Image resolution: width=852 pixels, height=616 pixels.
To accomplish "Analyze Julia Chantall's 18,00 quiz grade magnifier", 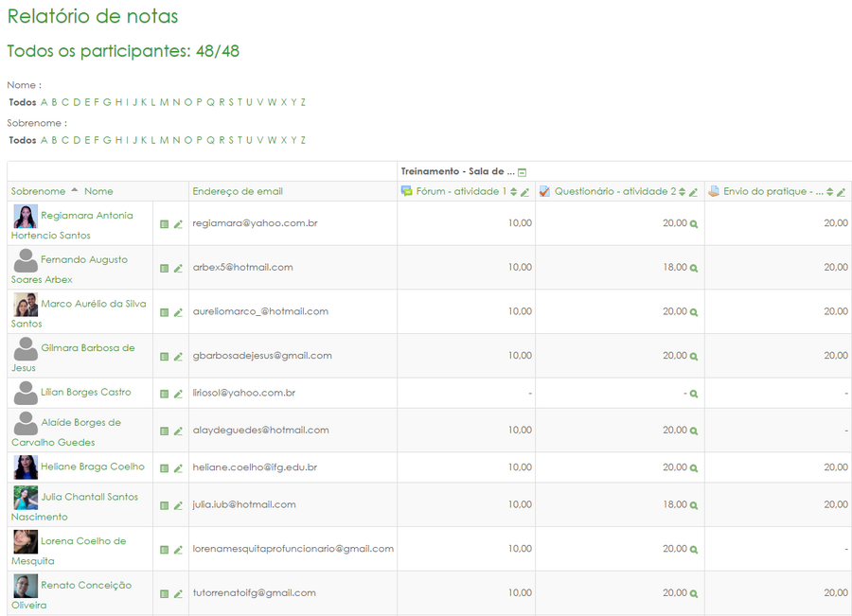I will click(x=694, y=505).
